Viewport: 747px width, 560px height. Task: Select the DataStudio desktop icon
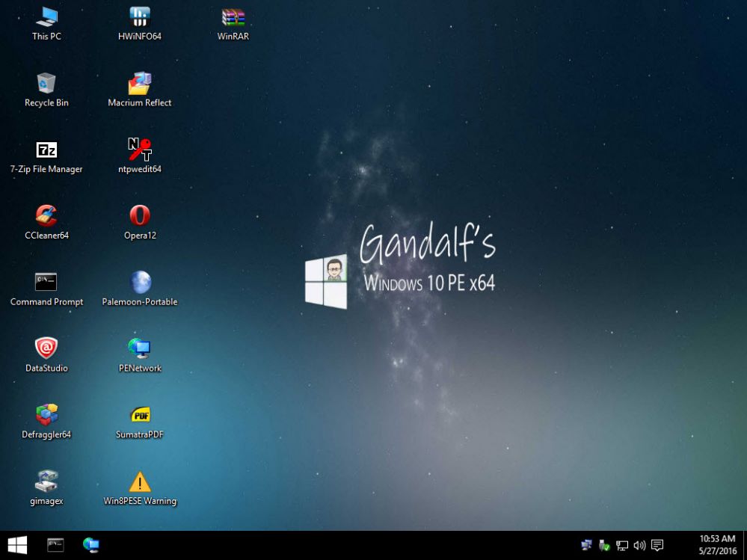[46, 355]
